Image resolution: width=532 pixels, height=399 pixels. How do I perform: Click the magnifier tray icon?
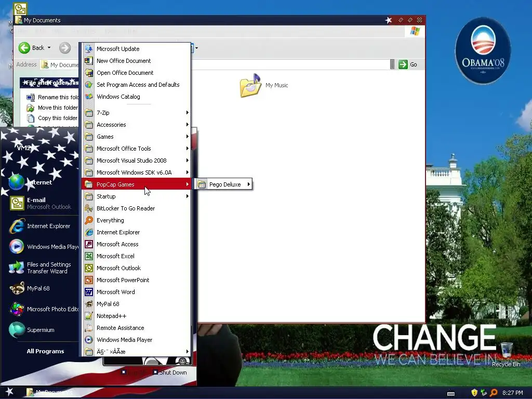click(x=494, y=393)
